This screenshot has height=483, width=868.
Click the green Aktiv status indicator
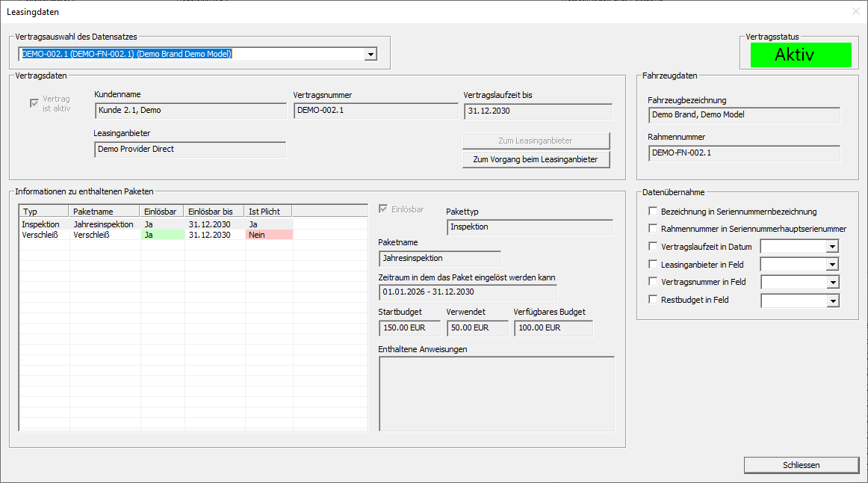pyautogui.click(x=801, y=55)
